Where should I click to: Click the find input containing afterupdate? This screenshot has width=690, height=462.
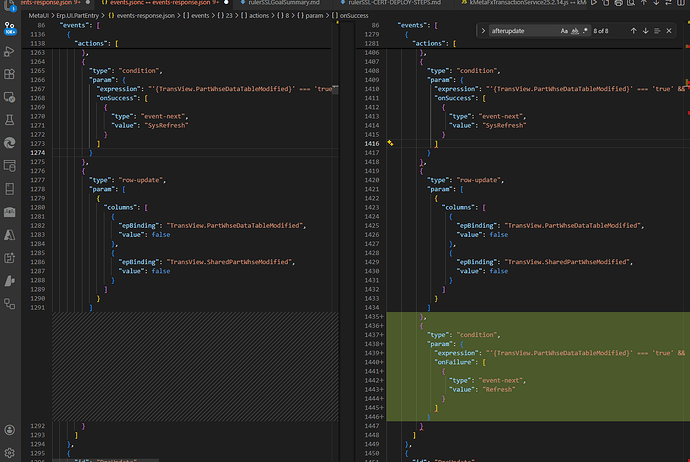(524, 31)
